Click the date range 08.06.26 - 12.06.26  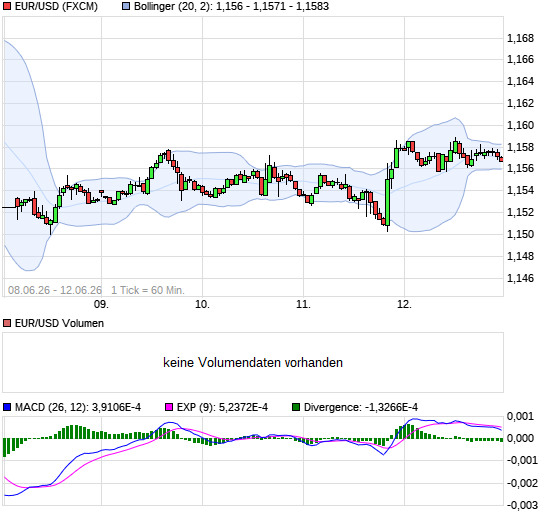click(x=55, y=290)
